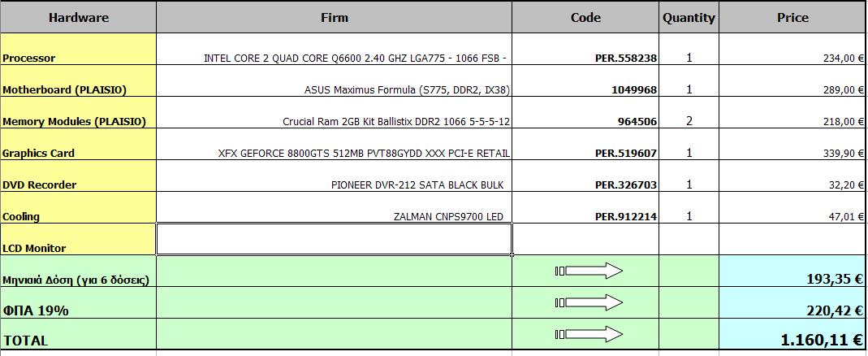Image resolution: width=868 pixels, height=356 pixels.
Task: Click the Quantity header cell
Action: [689, 17]
